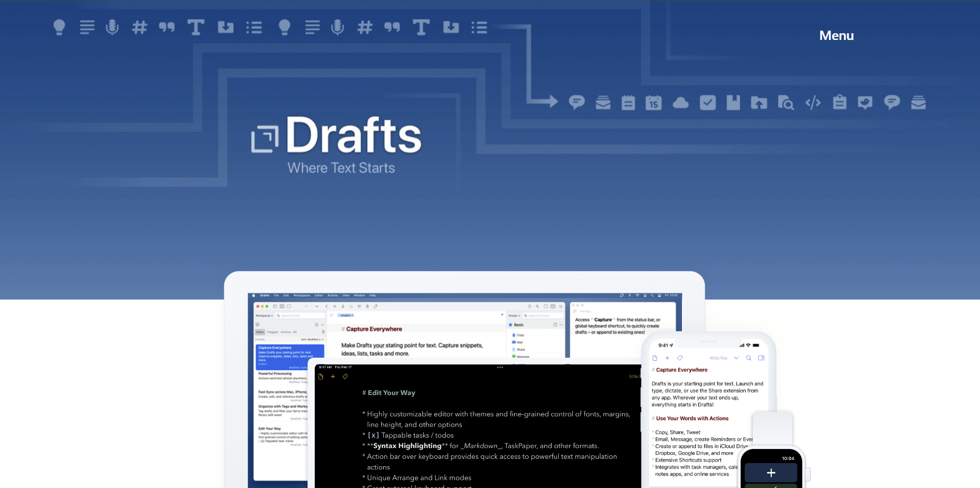Click the Search Actions field
The image size is (980, 488).
[543, 316]
